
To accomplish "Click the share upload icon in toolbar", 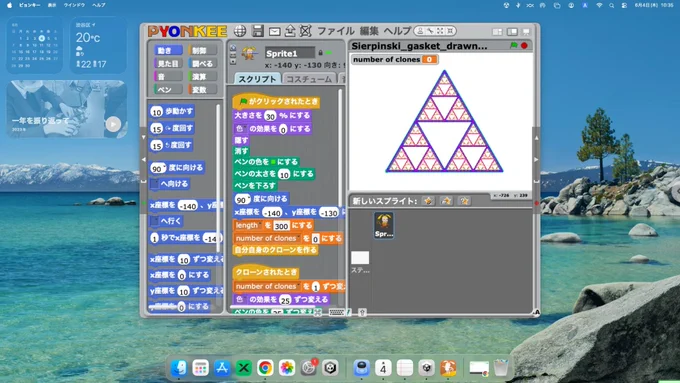I will [x=290, y=31].
